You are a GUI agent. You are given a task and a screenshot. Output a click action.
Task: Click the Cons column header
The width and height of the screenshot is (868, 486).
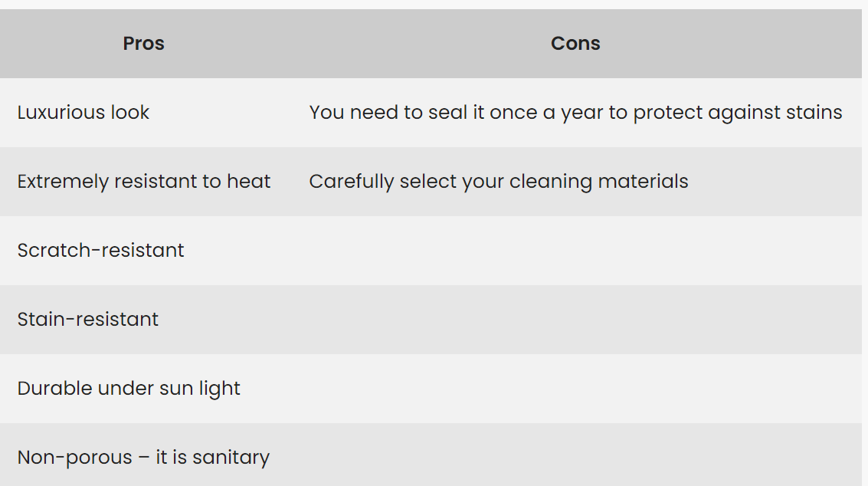[x=575, y=44]
